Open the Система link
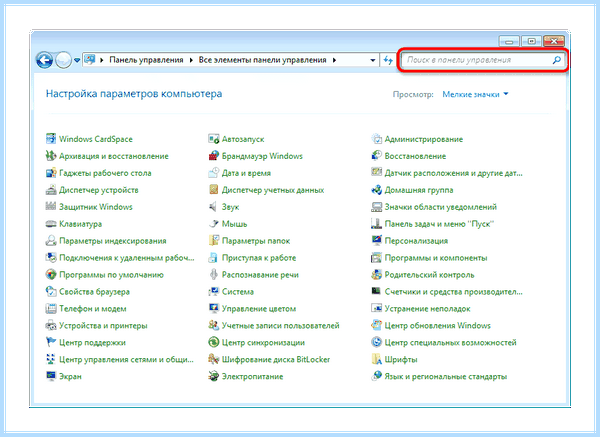Screen dimensions: 600x437 click(238, 292)
